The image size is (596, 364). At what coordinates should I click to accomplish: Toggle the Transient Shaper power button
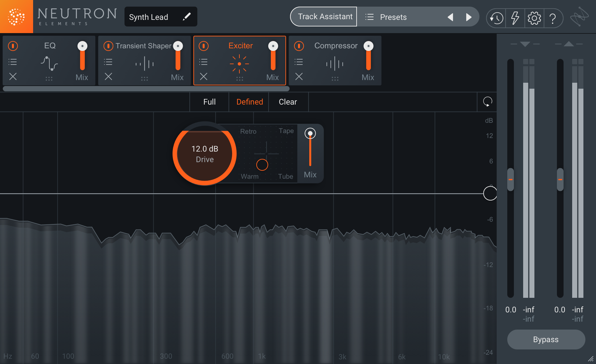click(x=108, y=46)
